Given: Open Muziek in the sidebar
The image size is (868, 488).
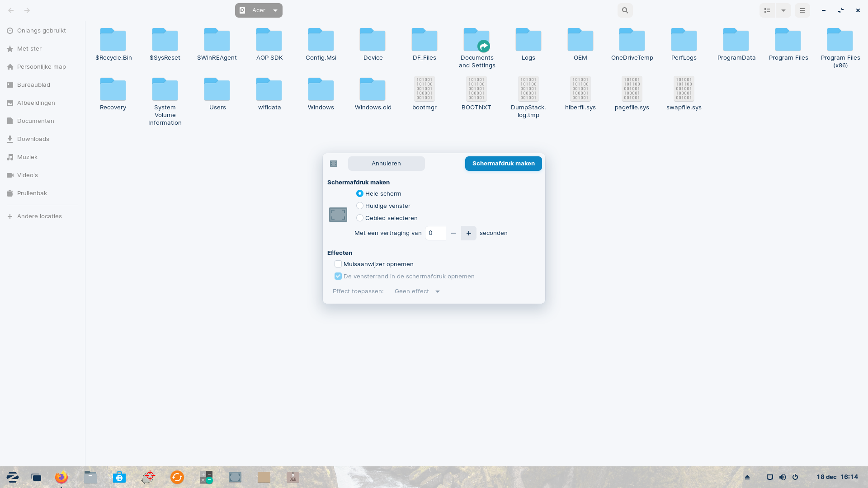Looking at the screenshot, I should (x=27, y=157).
